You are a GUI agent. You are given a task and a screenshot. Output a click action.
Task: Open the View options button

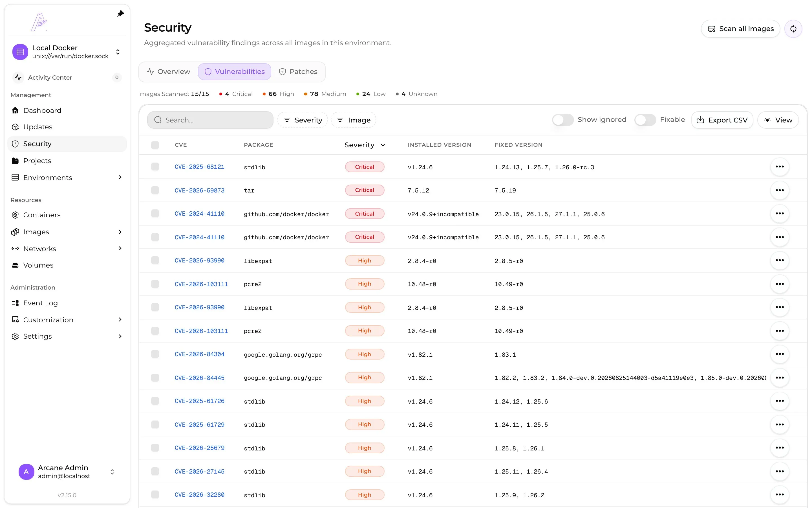[x=778, y=120]
